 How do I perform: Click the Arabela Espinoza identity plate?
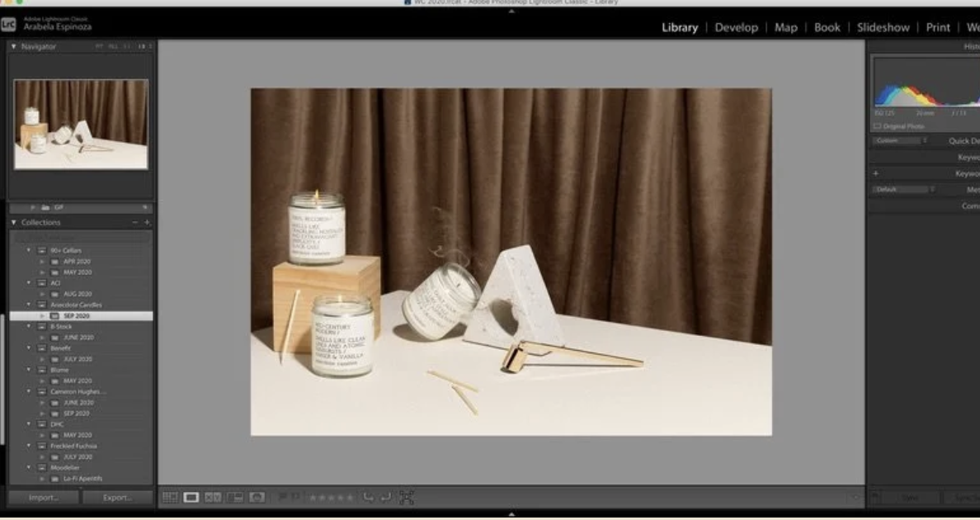[57, 27]
